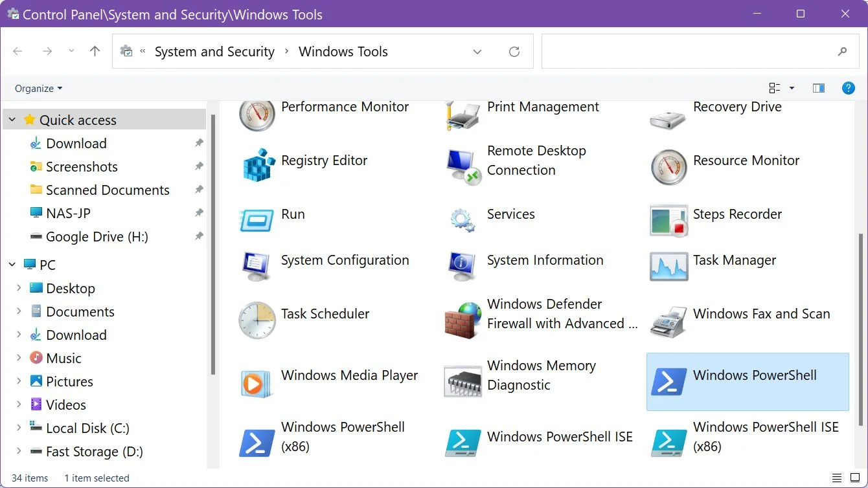Viewport: 868px width, 488px height.
Task: Switch to details view in status bar
Action: click(837, 478)
